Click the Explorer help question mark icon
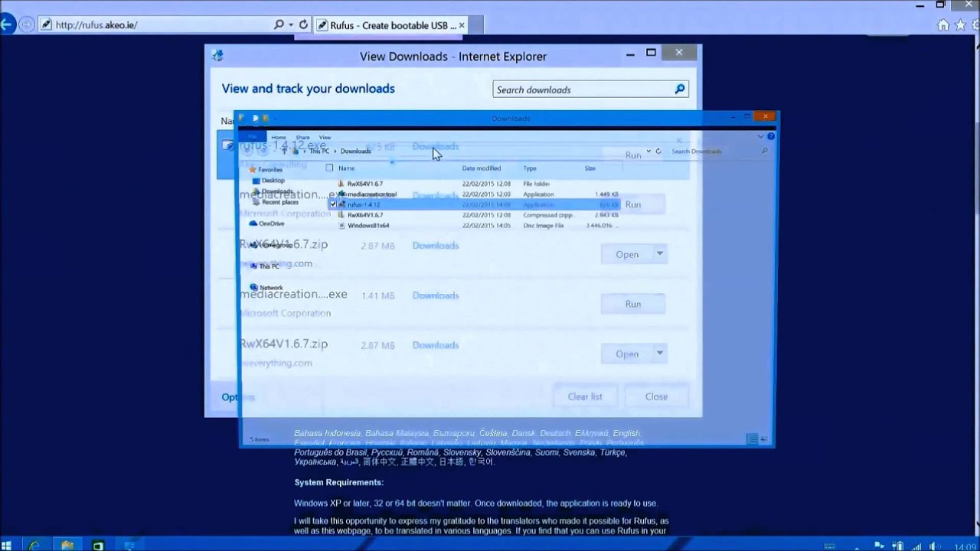The height and width of the screenshot is (551, 980). 770,137
